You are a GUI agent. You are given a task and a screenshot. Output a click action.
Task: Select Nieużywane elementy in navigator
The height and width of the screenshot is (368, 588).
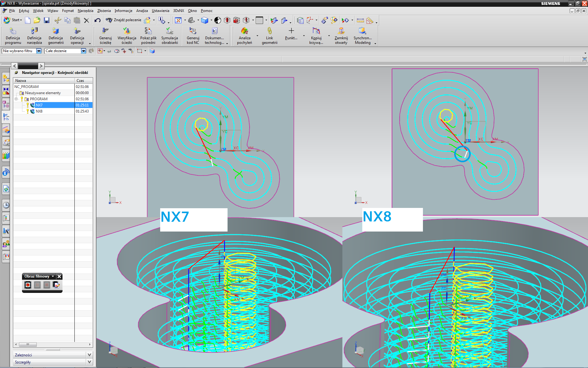coord(43,93)
